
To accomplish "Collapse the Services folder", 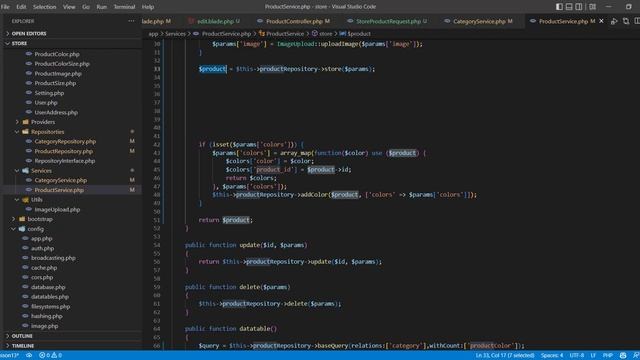I will [41, 171].
